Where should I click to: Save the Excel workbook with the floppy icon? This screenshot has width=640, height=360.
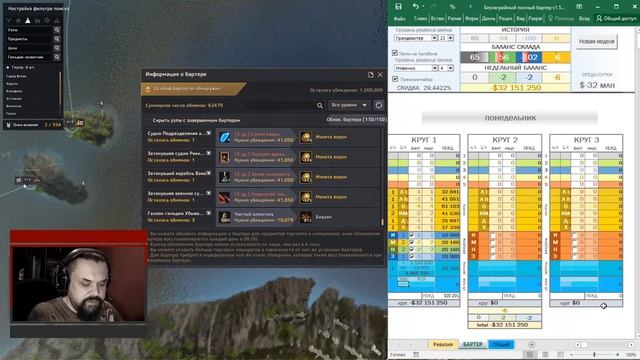point(398,7)
